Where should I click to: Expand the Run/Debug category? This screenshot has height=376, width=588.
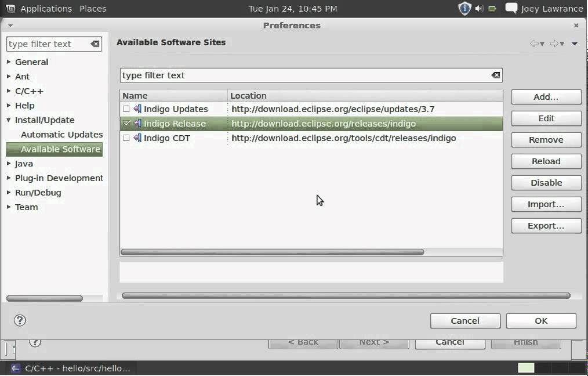click(9, 193)
